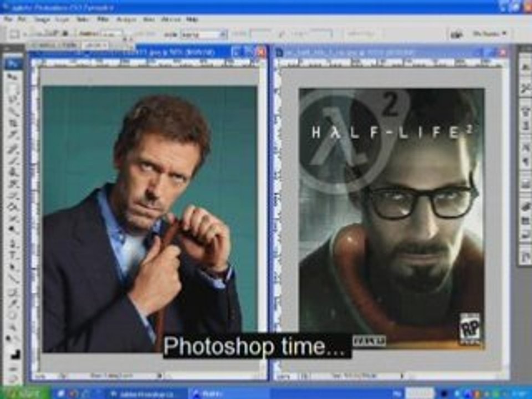Open the Windows Start button

(24, 393)
